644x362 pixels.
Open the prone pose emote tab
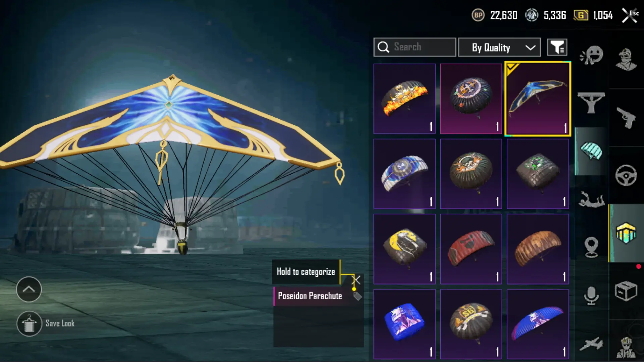coord(591,199)
